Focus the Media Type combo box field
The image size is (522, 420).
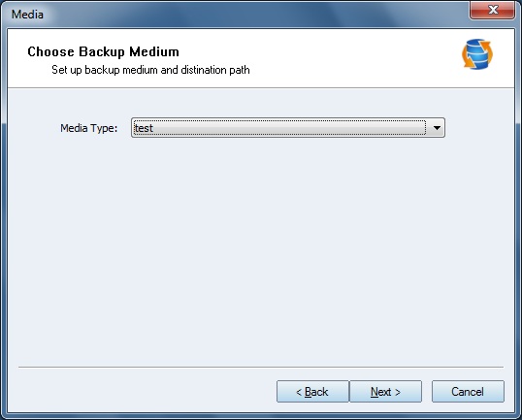pyautogui.click(x=288, y=127)
